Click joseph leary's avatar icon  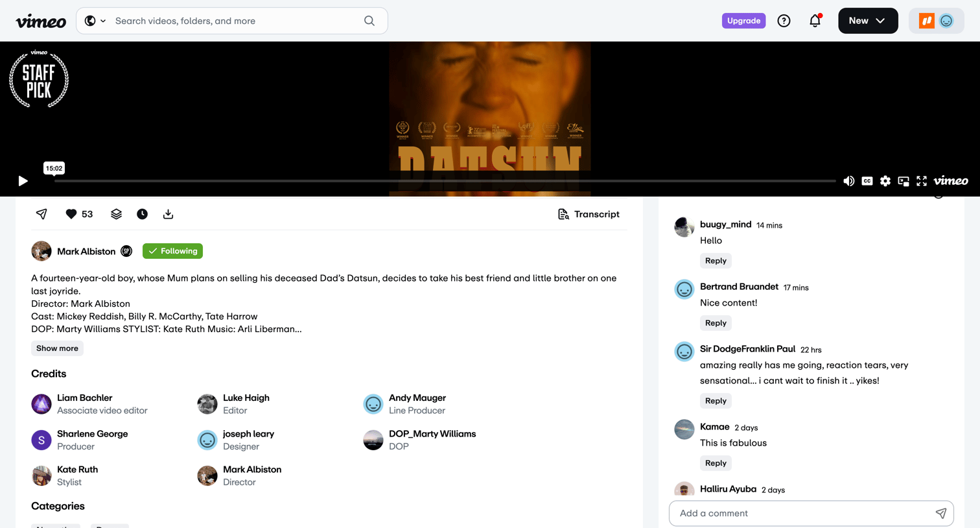pyautogui.click(x=207, y=440)
